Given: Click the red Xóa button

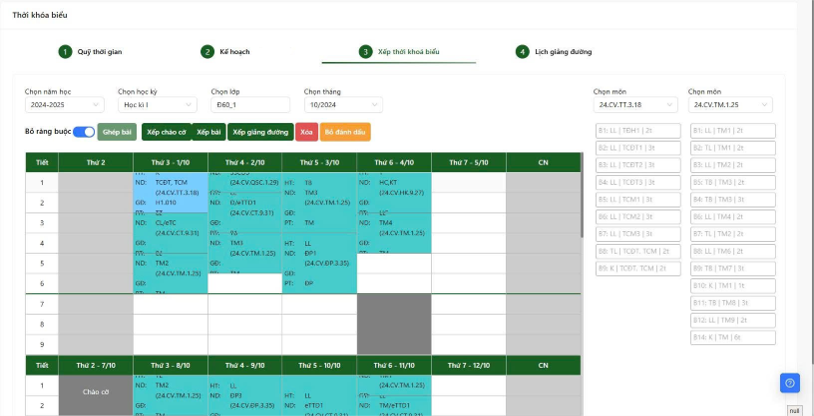Looking at the screenshot, I should (306, 132).
